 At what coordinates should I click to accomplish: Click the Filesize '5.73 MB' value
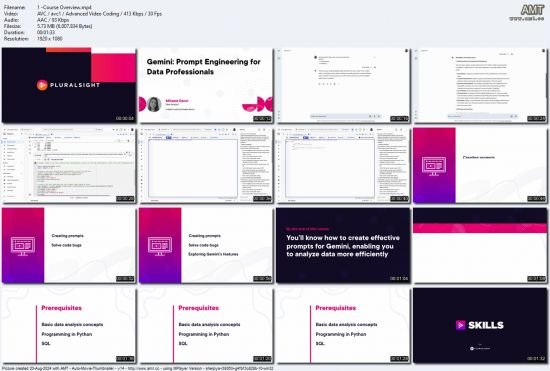65,26
